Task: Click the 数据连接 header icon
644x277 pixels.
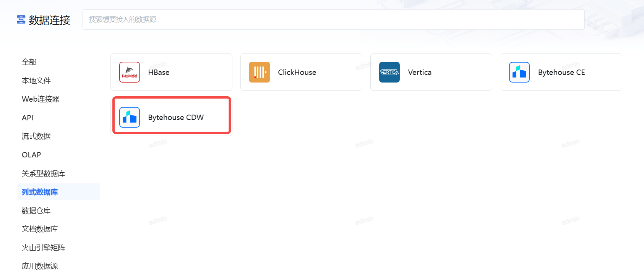Action: click(21, 20)
